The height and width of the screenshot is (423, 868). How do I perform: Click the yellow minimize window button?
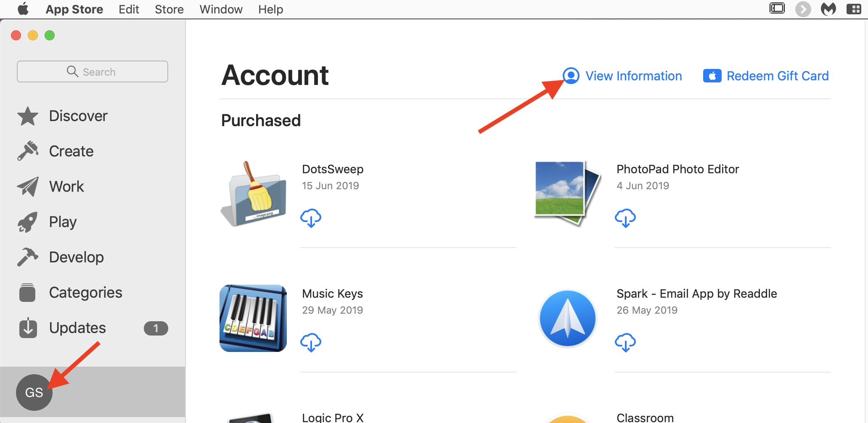[x=33, y=35]
